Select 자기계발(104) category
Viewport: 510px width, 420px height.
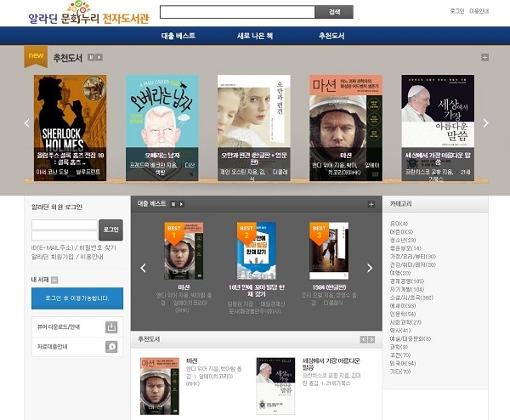coord(407,290)
